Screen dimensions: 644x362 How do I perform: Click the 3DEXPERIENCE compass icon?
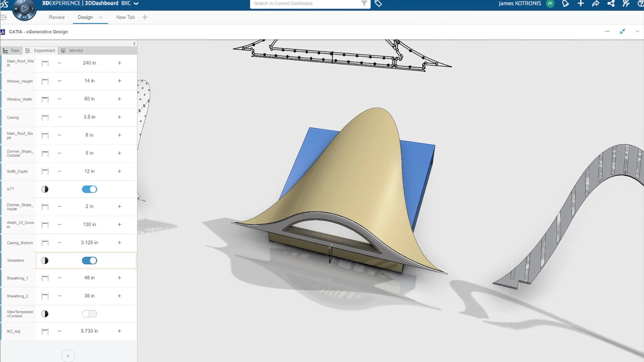pyautogui.click(x=24, y=9)
